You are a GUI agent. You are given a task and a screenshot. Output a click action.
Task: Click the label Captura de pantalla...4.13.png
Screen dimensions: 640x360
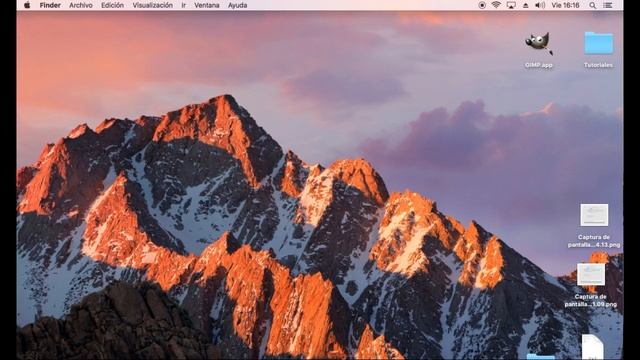[x=594, y=241]
